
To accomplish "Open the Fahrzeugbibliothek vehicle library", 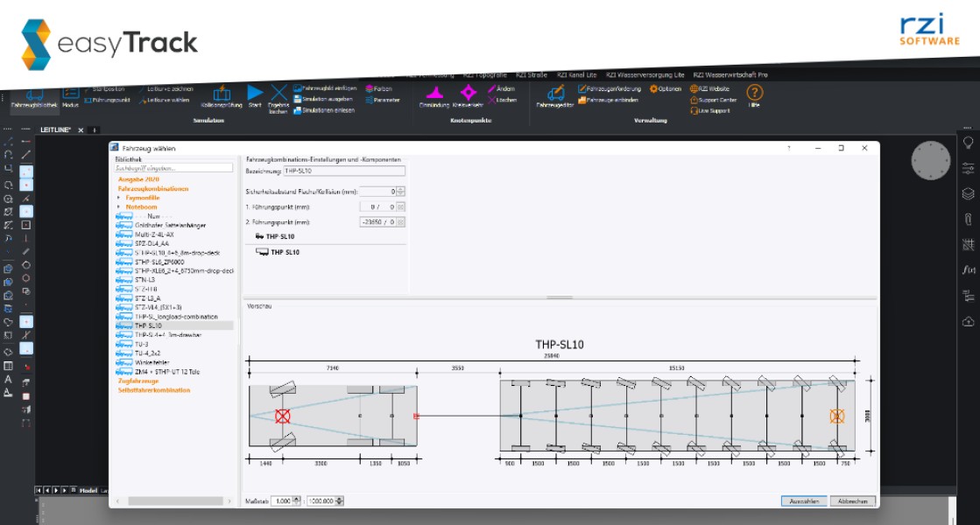I will [x=34, y=98].
